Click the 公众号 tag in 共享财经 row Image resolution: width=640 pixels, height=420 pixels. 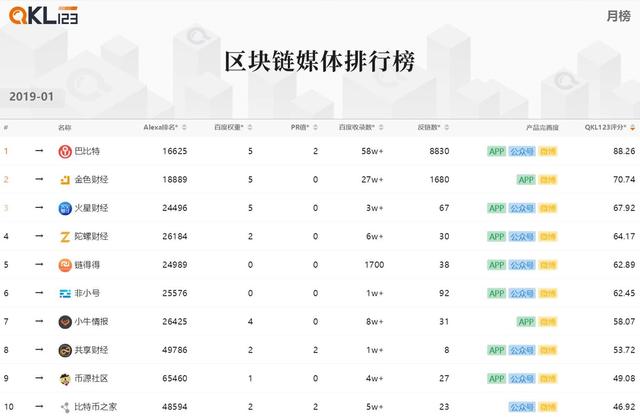pyautogui.click(x=522, y=350)
